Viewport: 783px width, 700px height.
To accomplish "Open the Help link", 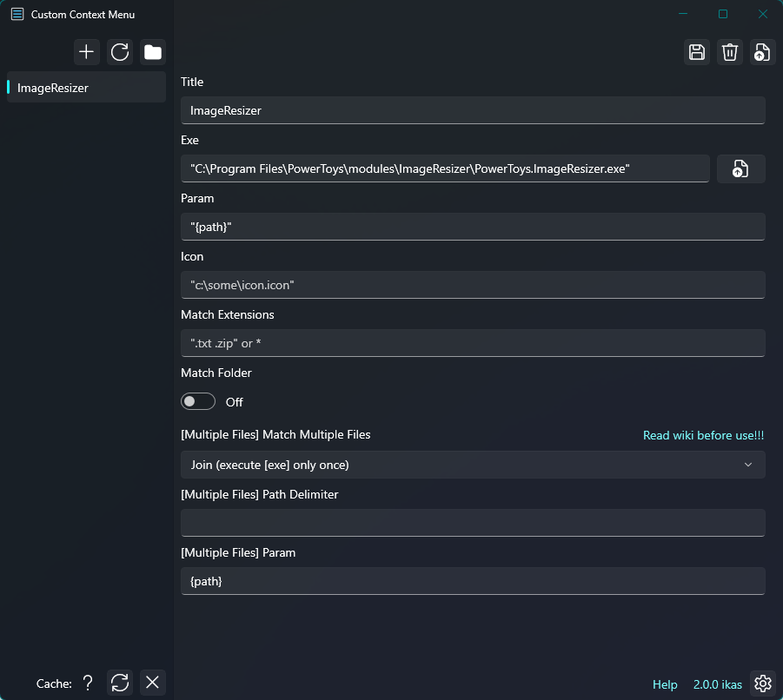I will [665, 684].
